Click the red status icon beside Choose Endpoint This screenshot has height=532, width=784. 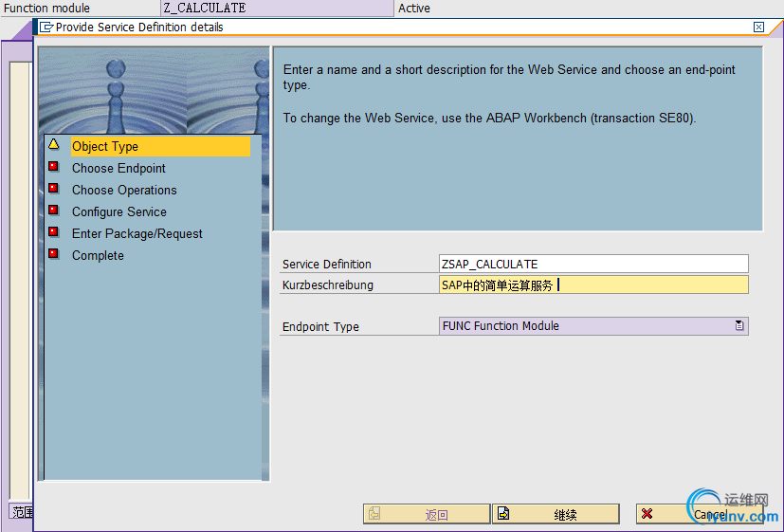pos(53,167)
